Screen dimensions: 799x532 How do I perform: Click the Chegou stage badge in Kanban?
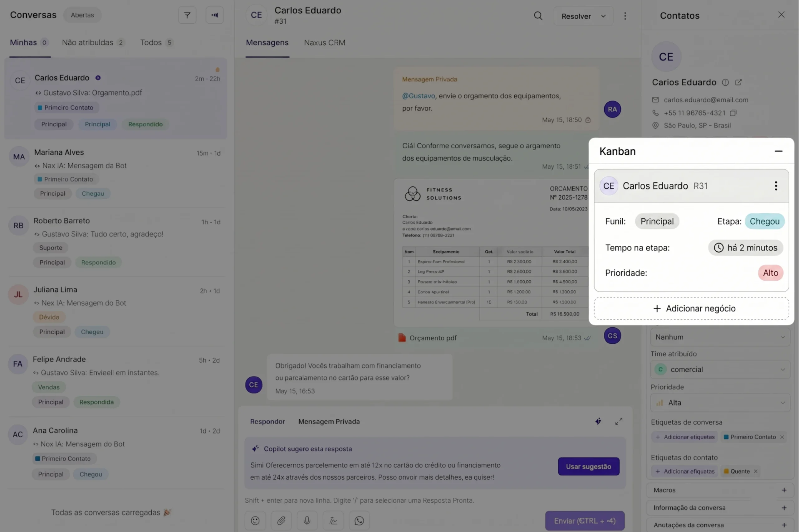pos(765,221)
